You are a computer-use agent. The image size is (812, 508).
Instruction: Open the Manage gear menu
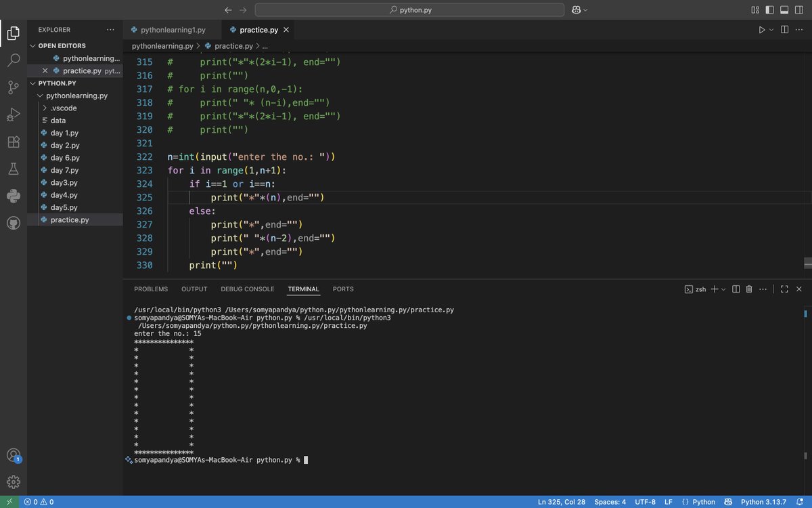14,482
